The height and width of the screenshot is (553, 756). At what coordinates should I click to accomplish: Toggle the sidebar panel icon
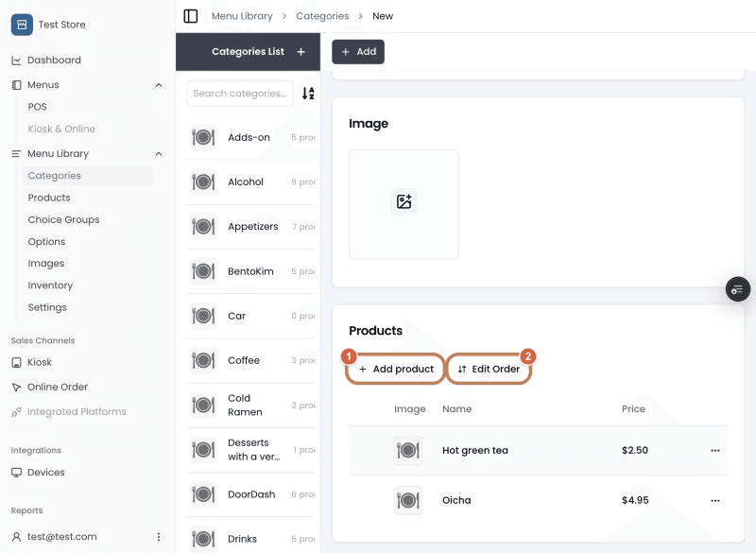(191, 16)
